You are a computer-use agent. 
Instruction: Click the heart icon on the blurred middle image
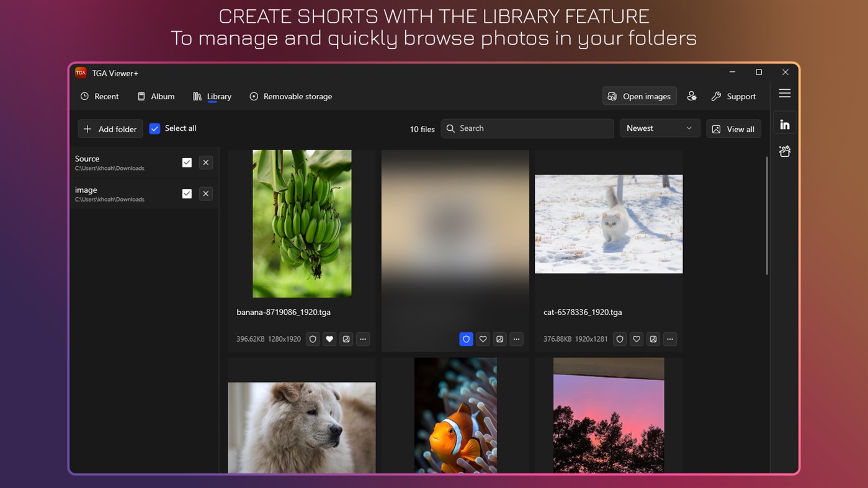[x=483, y=339]
